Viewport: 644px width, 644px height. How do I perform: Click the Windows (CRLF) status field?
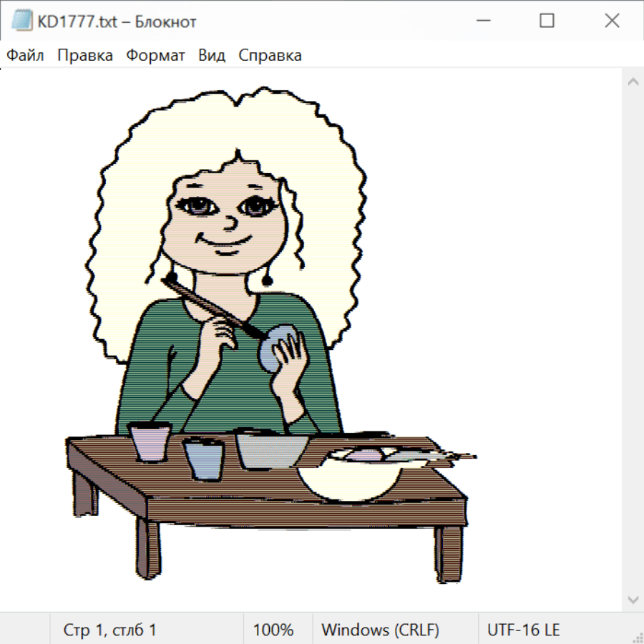[x=380, y=630]
